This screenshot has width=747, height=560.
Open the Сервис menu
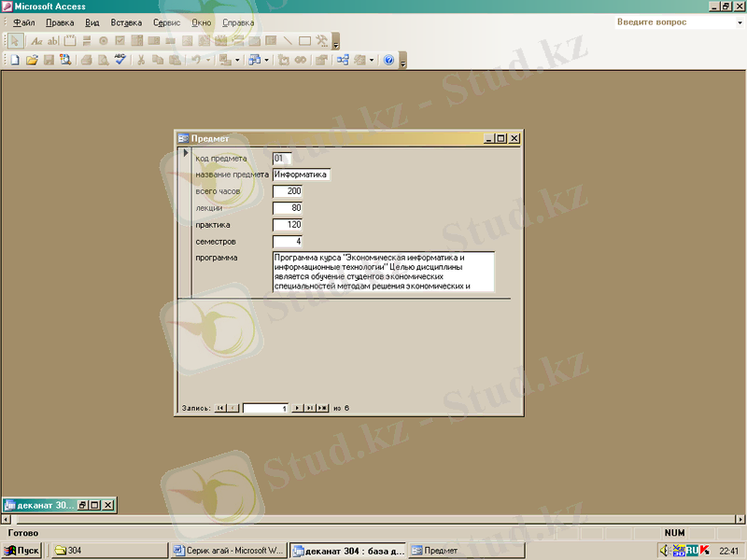tap(166, 21)
